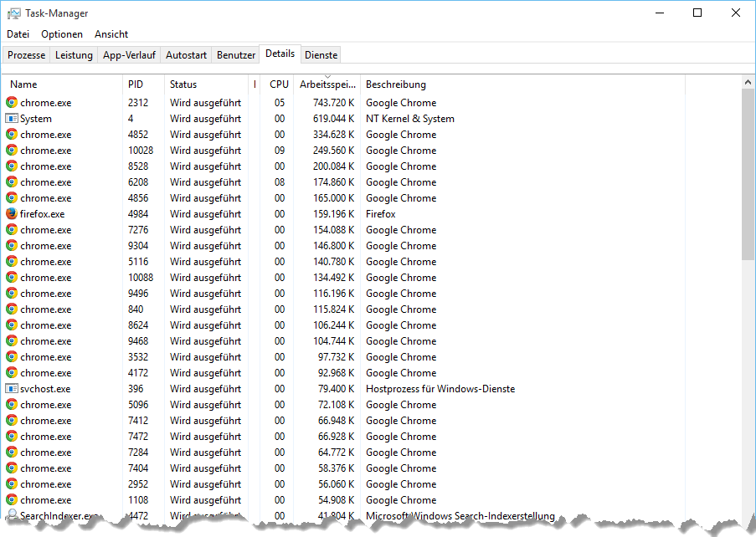Click the Chrome icon beside PID 3532
The height and width of the screenshot is (537, 756).
pos(12,356)
